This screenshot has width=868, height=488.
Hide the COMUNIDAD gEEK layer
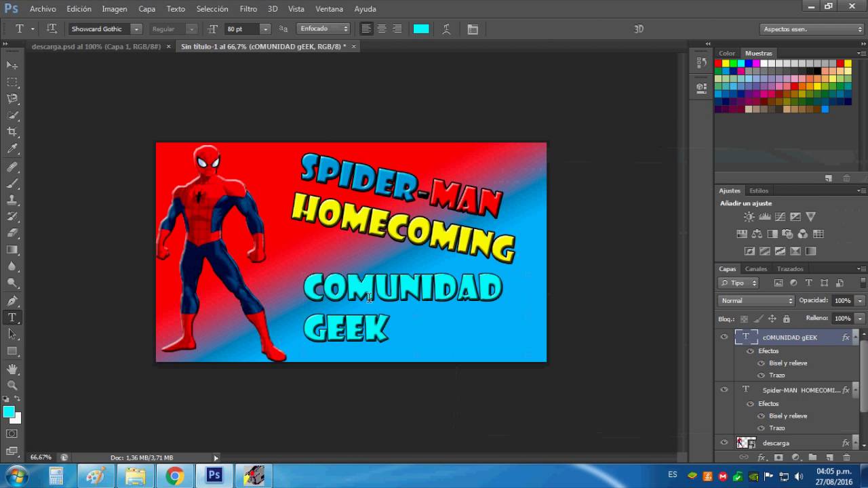coord(724,337)
